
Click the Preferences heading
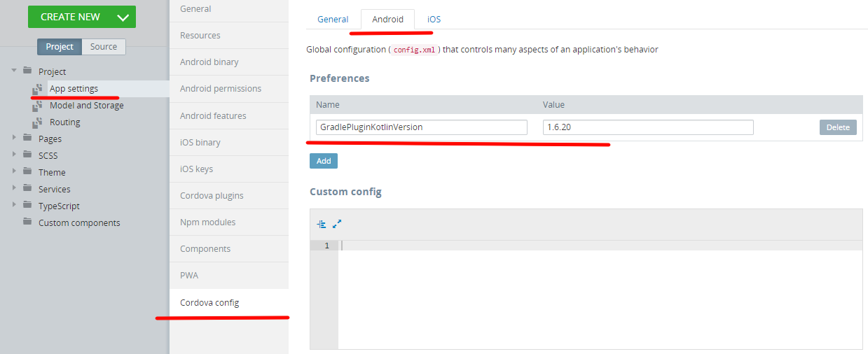click(340, 78)
